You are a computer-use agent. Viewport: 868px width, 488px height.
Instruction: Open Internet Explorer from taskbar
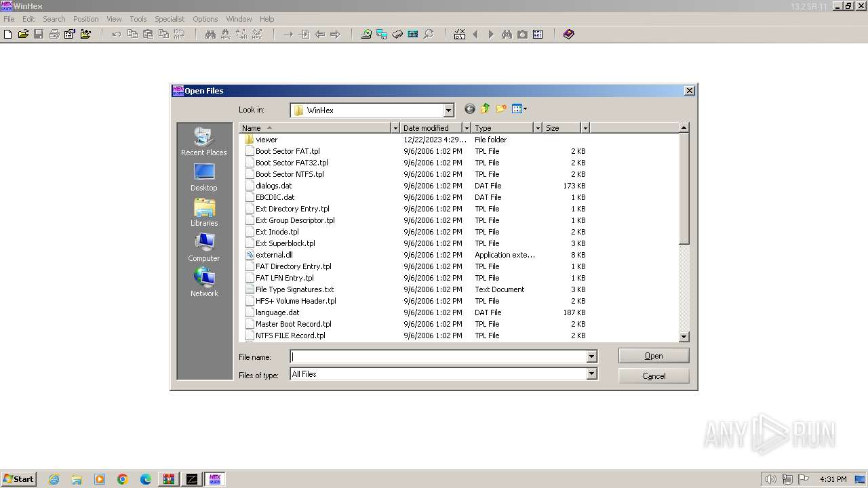[x=54, y=479]
